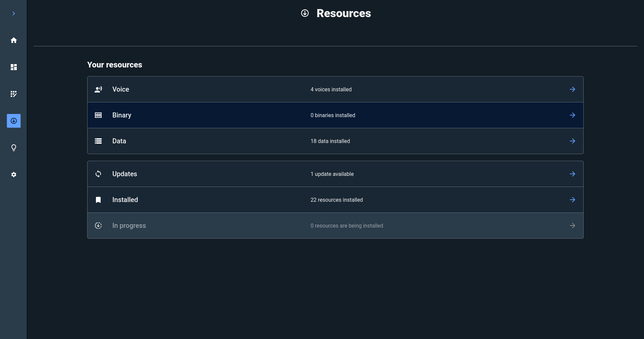Click the Voice speaker icon
644x339 pixels.
[98, 89]
